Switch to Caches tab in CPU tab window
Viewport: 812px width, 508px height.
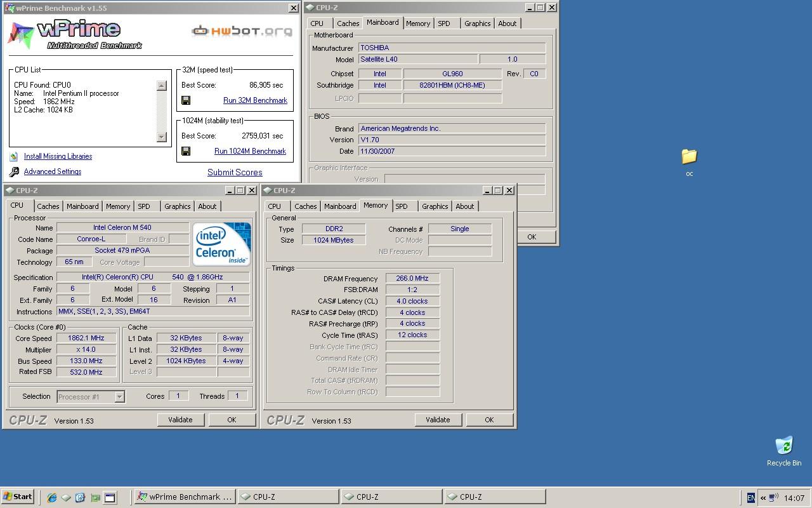pyautogui.click(x=48, y=206)
